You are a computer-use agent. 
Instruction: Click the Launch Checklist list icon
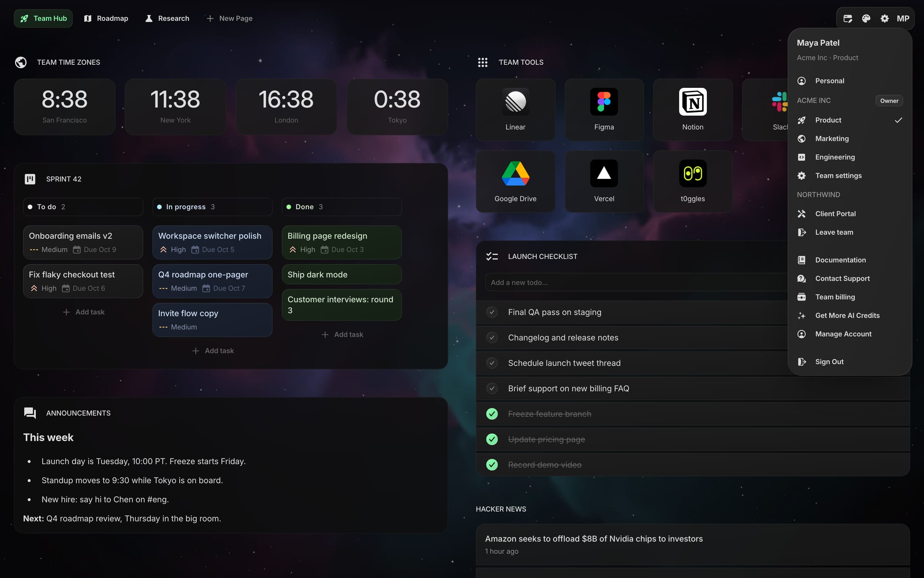pos(492,256)
